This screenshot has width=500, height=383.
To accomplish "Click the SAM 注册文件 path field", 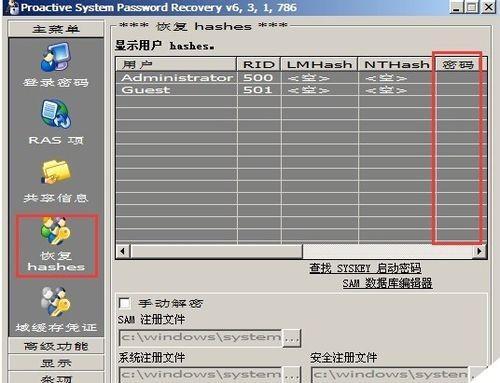I will click(201, 338).
